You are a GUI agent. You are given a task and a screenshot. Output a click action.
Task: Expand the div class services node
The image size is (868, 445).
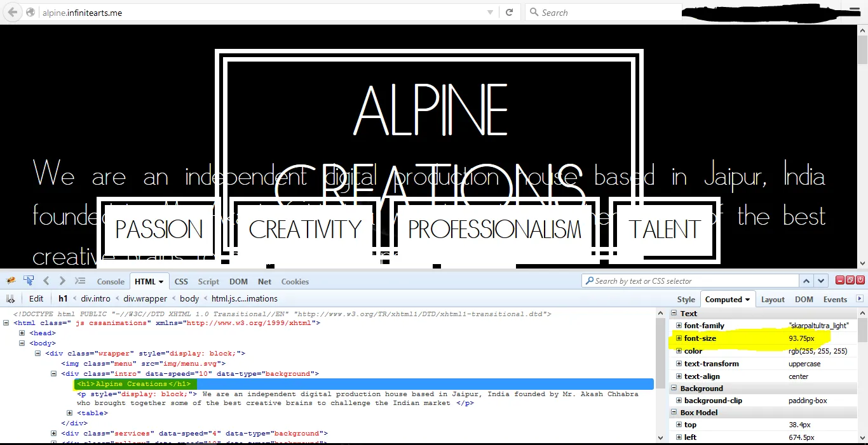click(54, 434)
